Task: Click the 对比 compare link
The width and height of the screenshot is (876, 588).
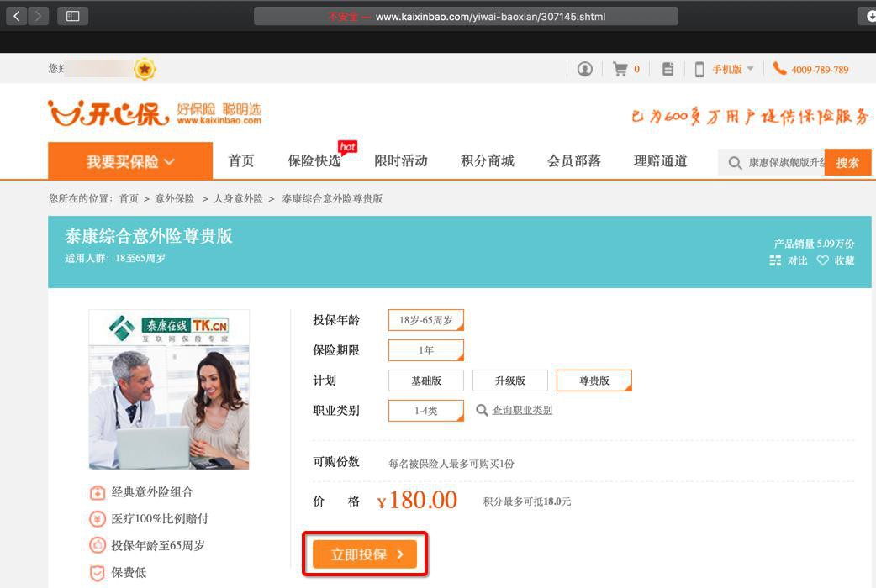Action: pyautogui.click(x=797, y=260)
